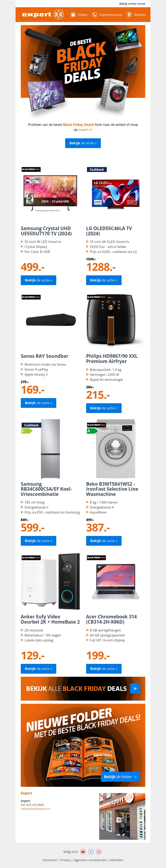Click the Folder icon in header
This screenshot has height=868, width=166.
73,15
